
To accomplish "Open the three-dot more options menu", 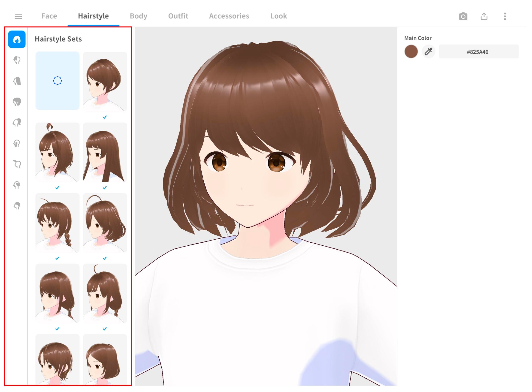I will click(x=505, y=16).
